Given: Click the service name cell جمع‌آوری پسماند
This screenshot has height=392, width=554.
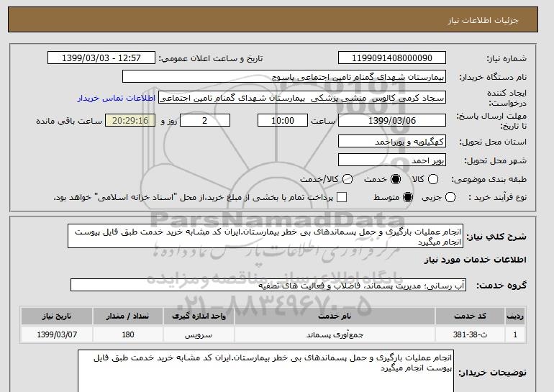Looking at the screenshot, I should [x=335, y=334].
